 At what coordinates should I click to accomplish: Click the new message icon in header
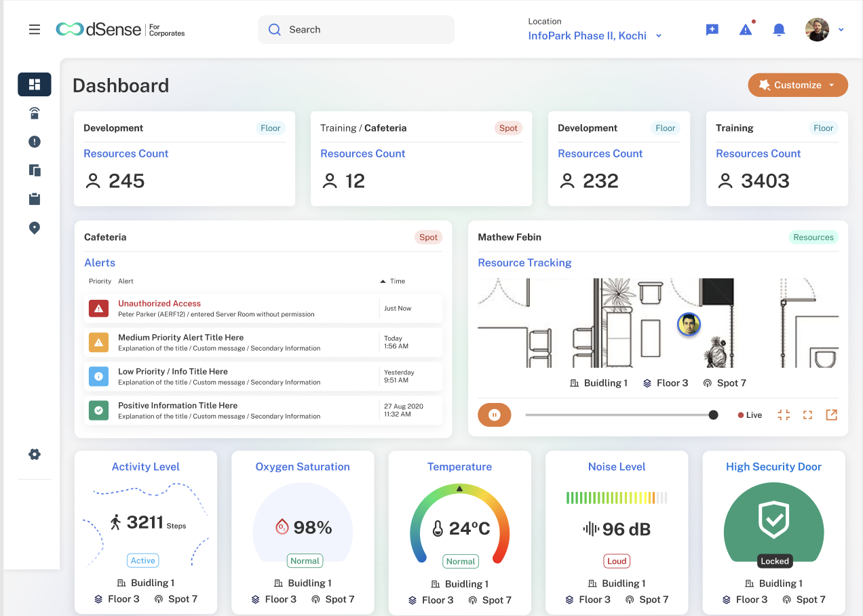[712, 30]
